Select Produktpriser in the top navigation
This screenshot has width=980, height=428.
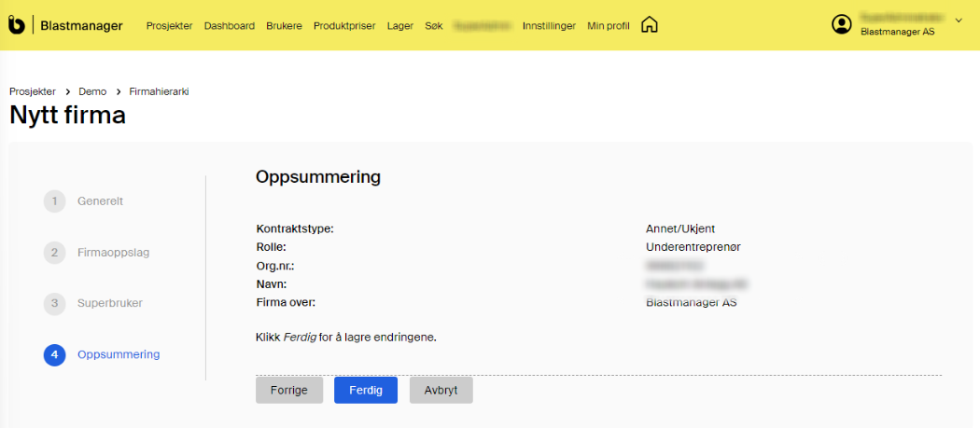pos(344,26)
